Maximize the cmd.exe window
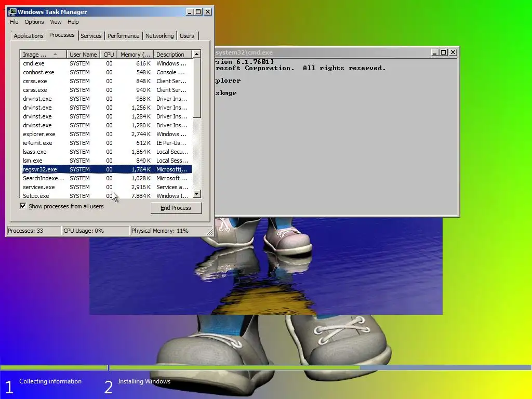The image size is (532, 399). click(444, 52)
